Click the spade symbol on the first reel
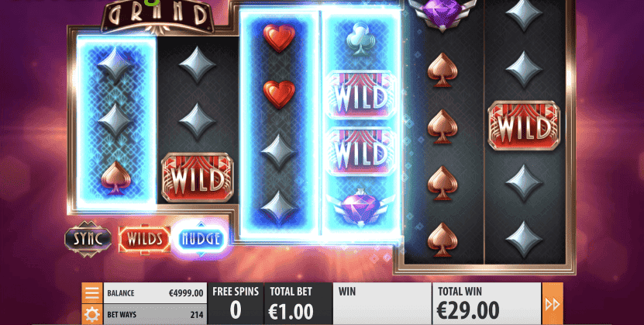This screenshot has width=644, height=325. 116,178
